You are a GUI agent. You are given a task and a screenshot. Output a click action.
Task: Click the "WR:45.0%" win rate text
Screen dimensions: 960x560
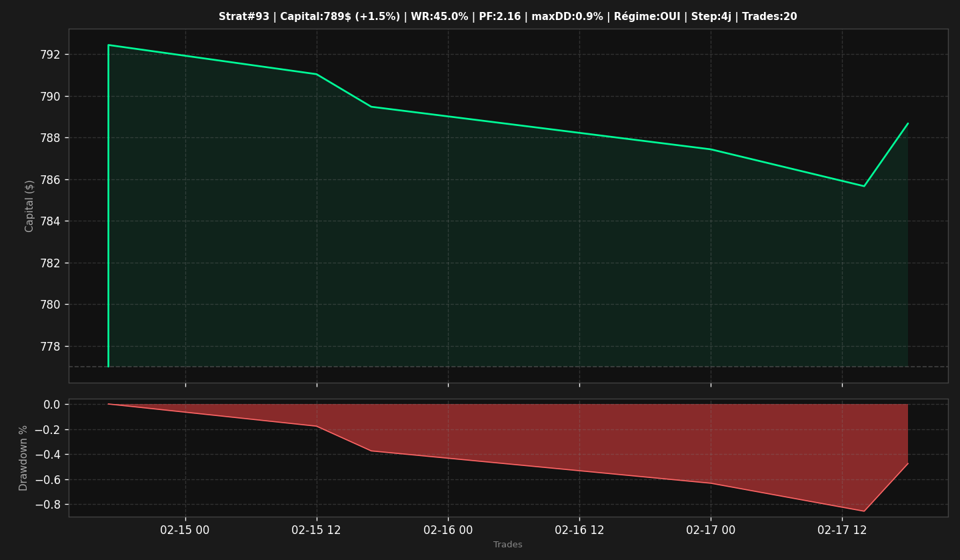point(440,17)
